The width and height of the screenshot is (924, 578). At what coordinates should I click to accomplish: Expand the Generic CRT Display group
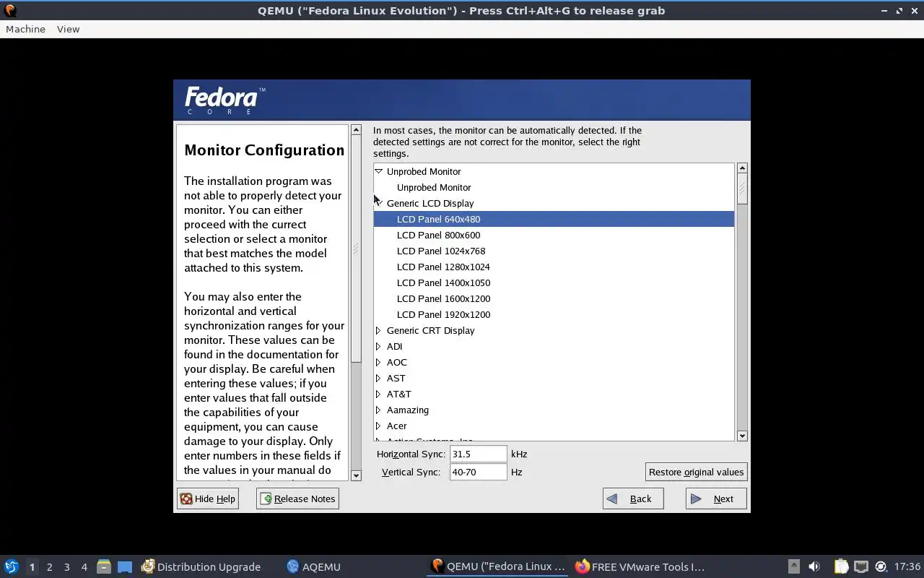pos(378,330)
